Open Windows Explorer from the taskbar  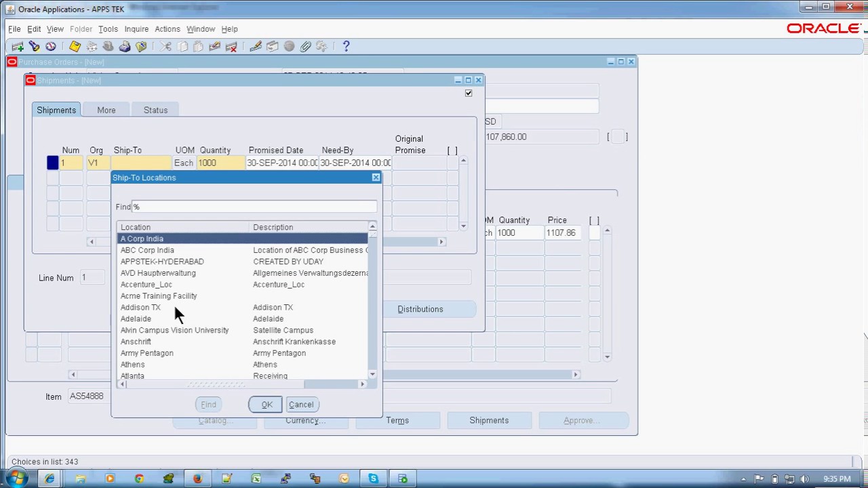[x=80, y=479]
